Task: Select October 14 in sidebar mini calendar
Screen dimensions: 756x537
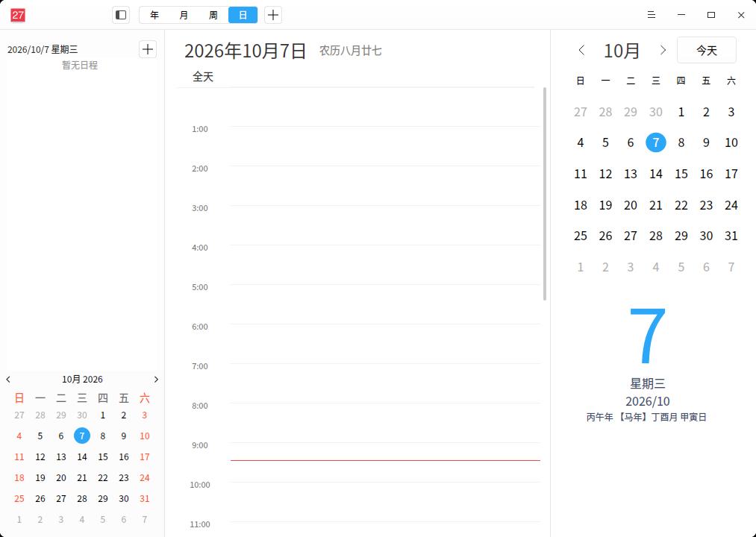Action: (82, 457)
